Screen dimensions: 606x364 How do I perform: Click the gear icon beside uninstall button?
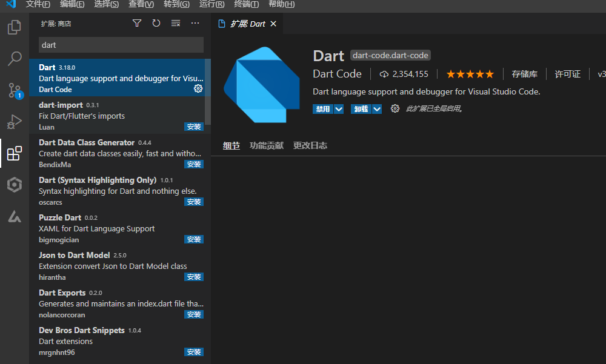click(395, 108)
